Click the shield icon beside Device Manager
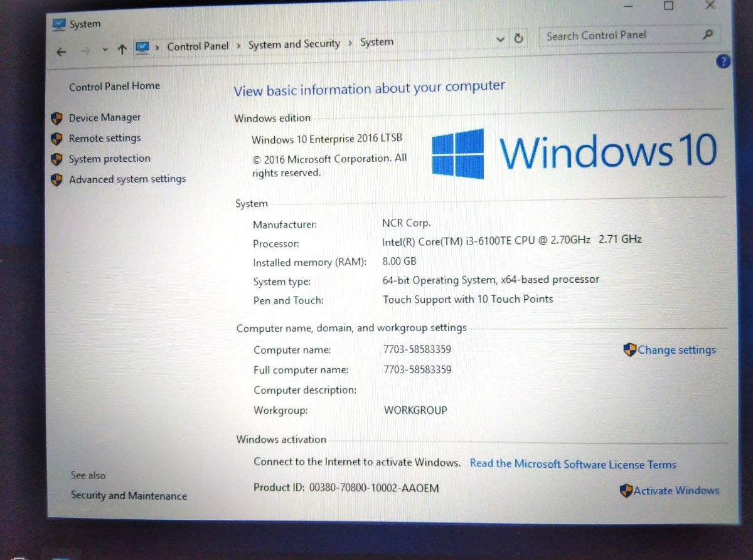This screenshot has height=560, width=753. point(57,118)
